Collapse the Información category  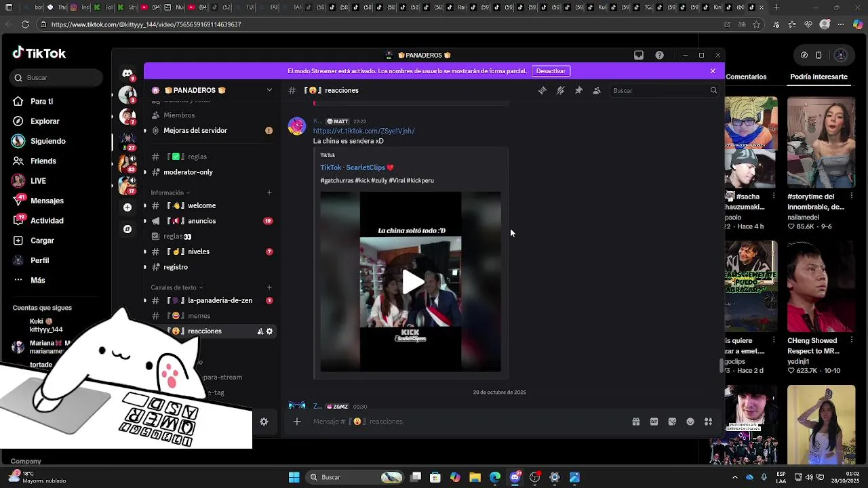[x=170, y=192]
